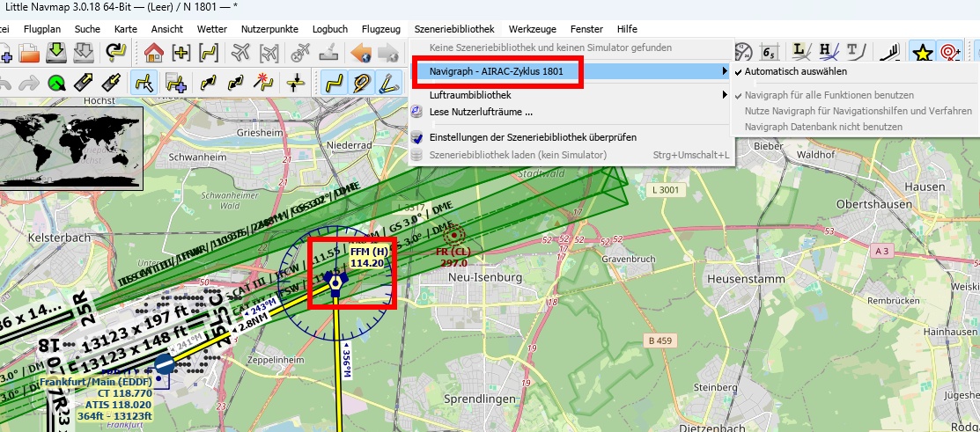Open the Suche menu
This screenshot has width=980, height=432.
coord(87,29)
